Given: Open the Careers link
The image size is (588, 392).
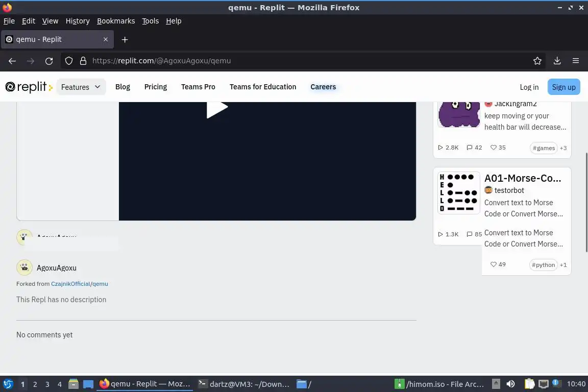Looking at the screenshot, I should 323,87.
